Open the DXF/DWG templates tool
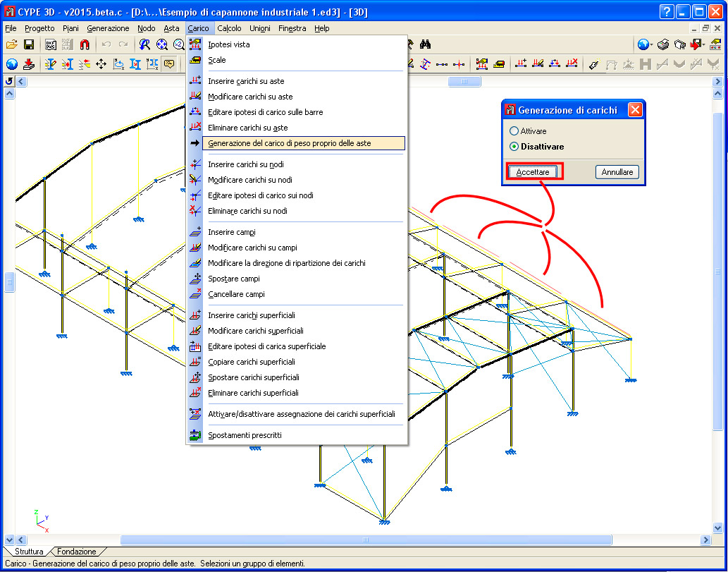 point(51,44)
